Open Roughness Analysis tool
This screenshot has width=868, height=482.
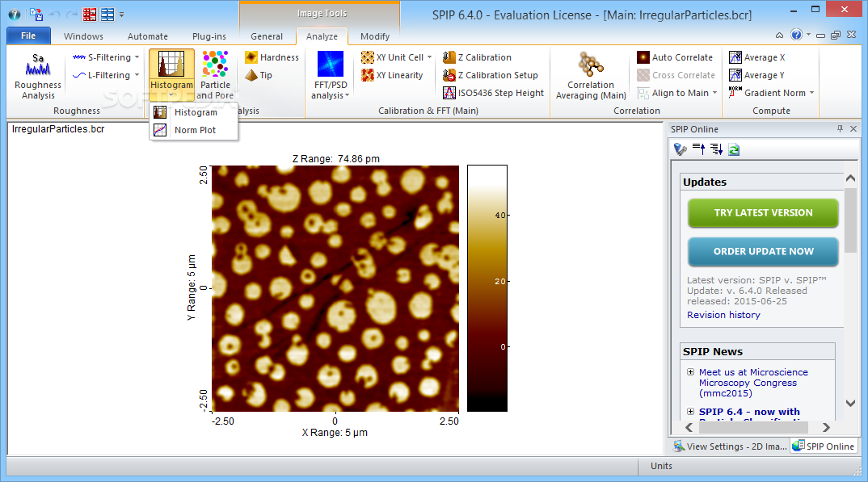pyautogui.click(x=38, y=76)
